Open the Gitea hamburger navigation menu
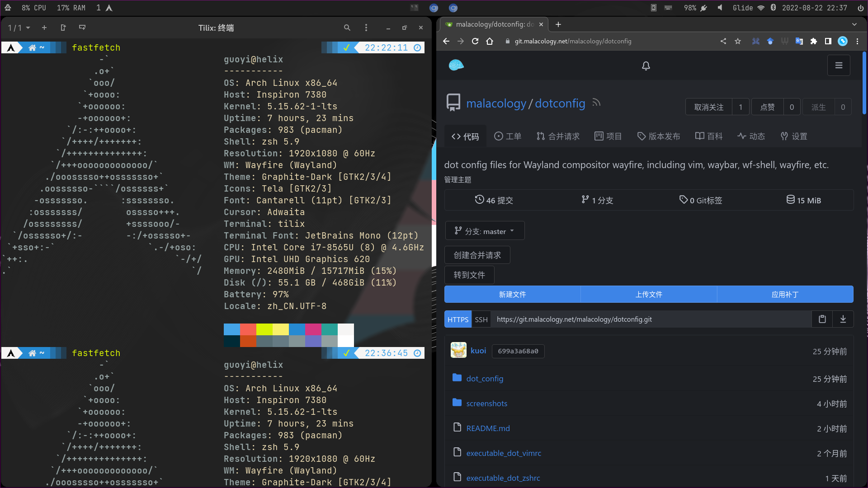The height and width of the screenshot is (488, 868). coord(839,66)
